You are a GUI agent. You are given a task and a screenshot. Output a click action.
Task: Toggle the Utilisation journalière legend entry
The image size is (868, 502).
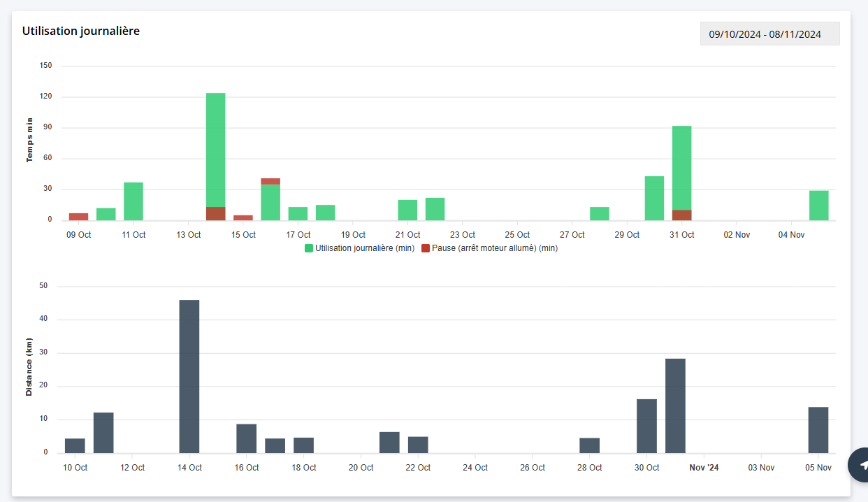click(x=364, y=248)
